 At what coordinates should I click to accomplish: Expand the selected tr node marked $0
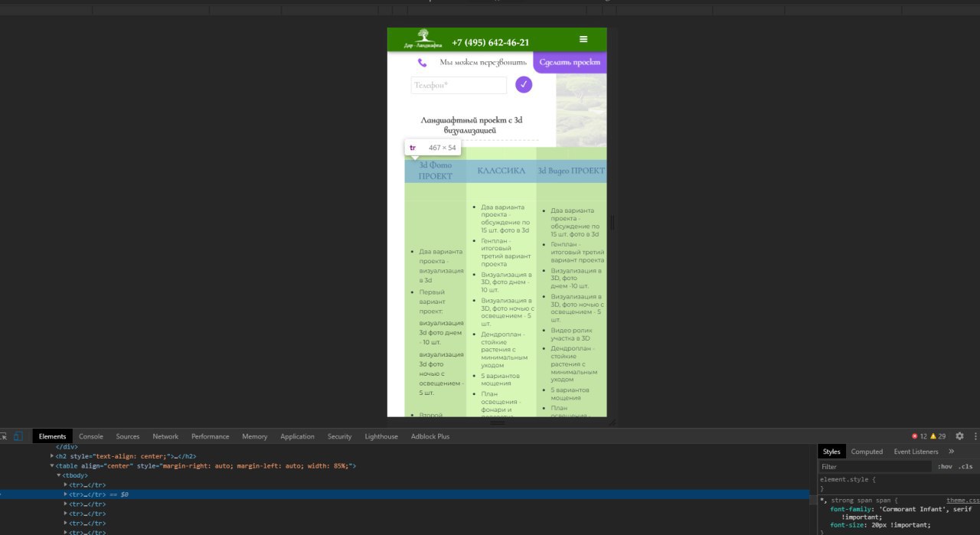[x=66, y=494]
